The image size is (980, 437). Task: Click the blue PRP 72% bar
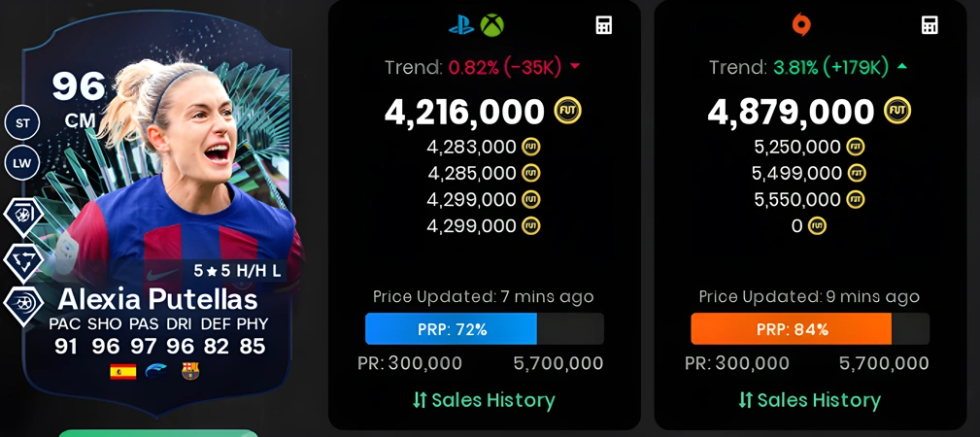coord(485,329)
